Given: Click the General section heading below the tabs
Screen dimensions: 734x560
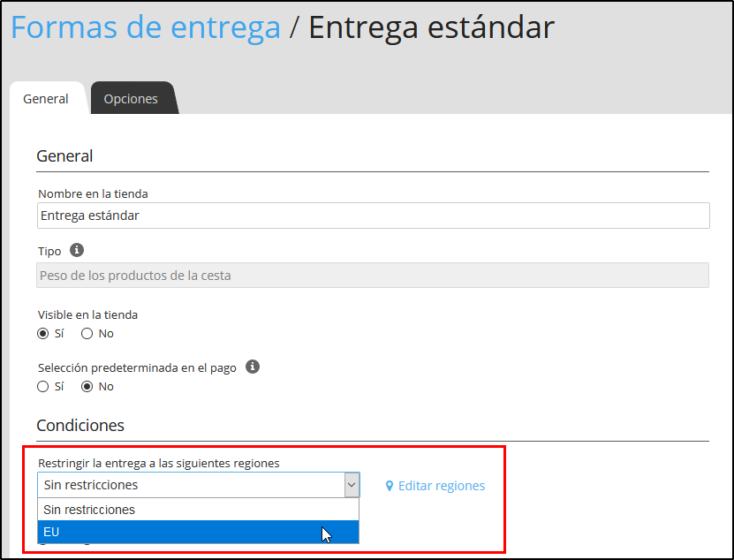Looking at the screenshot, I should pyautogui.click(x=64, y=156).
